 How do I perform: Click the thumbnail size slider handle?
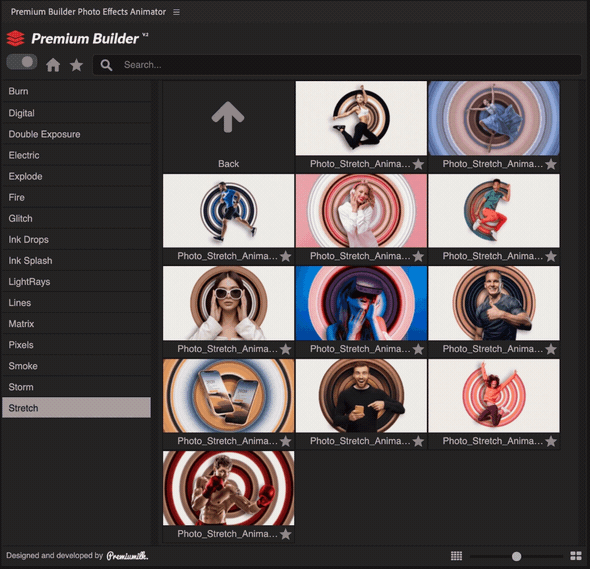coord(516,556)
